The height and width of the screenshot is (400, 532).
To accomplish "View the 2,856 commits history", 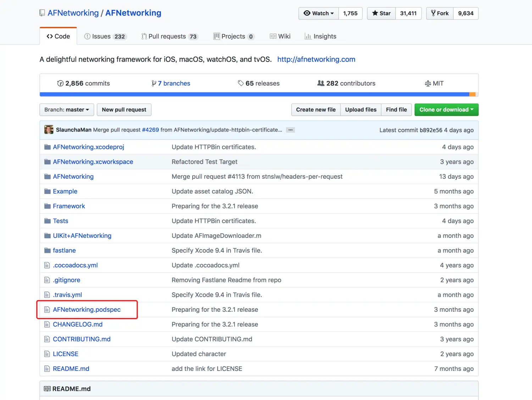I will 84,83.
